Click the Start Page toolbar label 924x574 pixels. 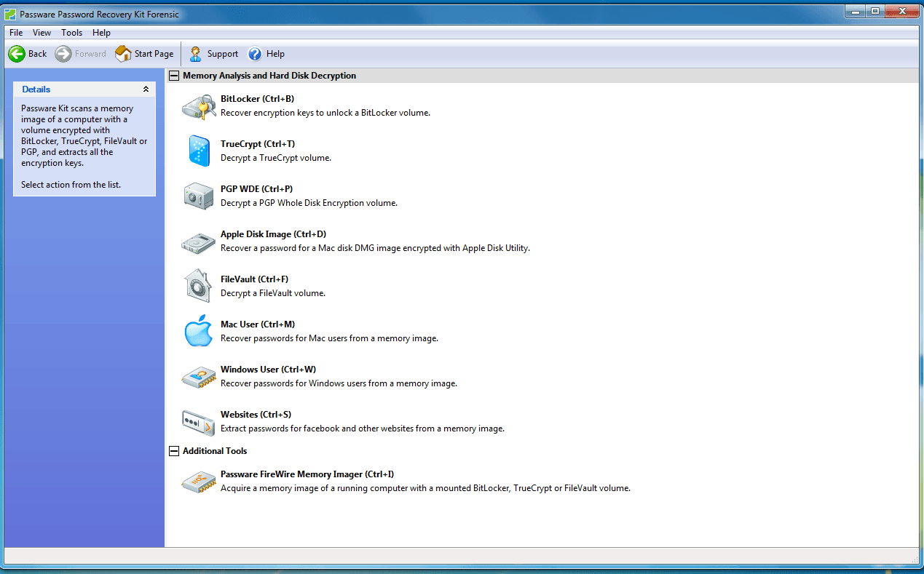(154, 54)
